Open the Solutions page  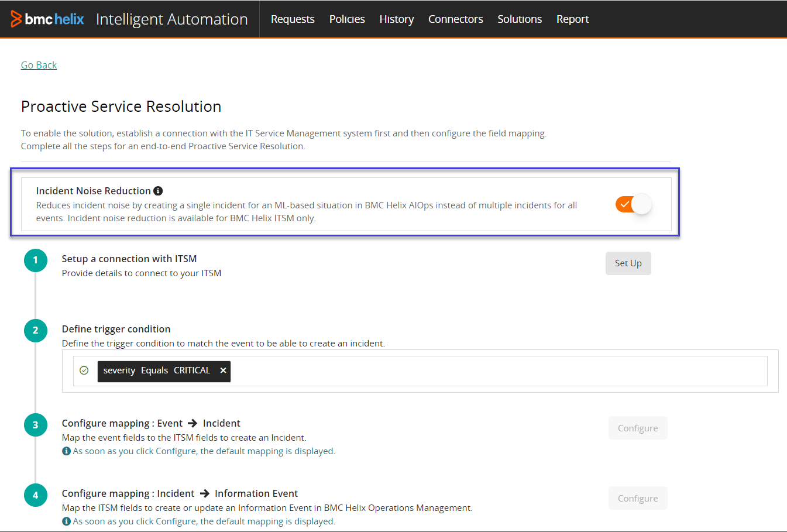(x=520, y=19)
